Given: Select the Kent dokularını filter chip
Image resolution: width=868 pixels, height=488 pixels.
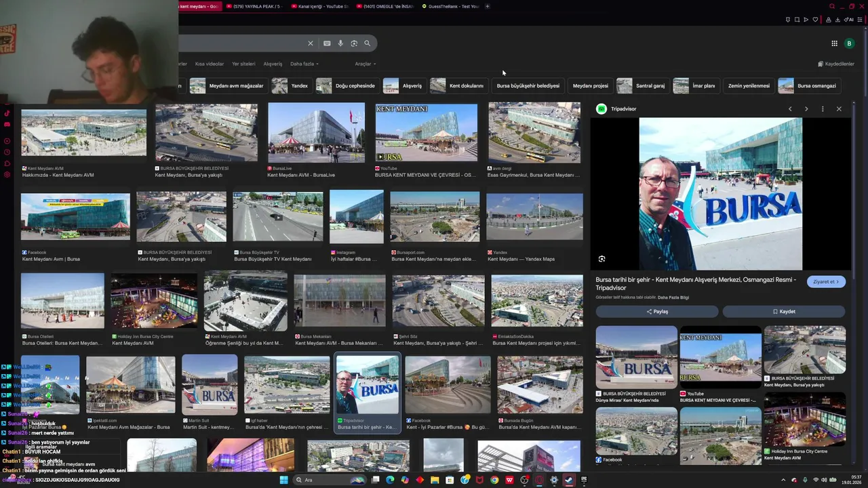Looking at the screenshot, I should 458,86.
